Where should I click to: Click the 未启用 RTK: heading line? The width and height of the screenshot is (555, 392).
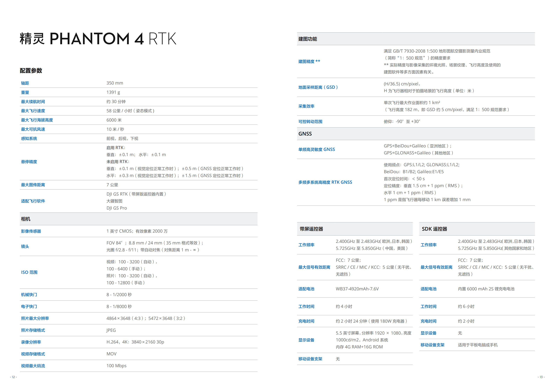click(x=118, y=162)
